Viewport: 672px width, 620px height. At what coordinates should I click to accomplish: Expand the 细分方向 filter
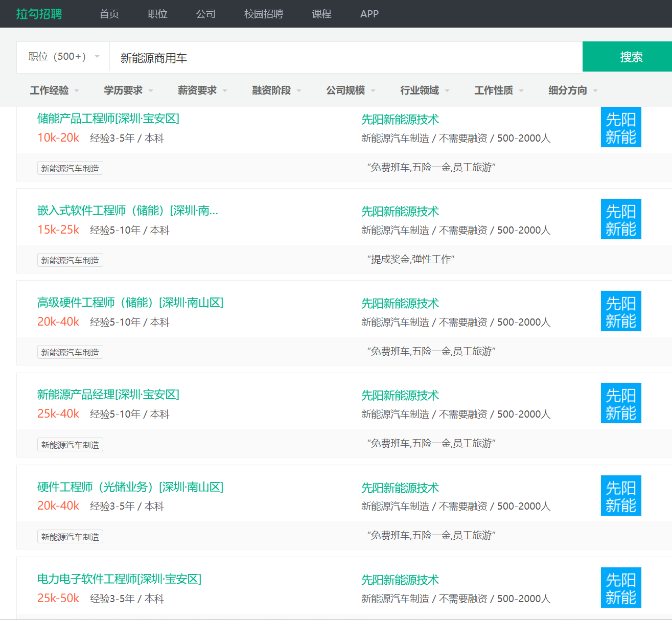coord(572,90)
